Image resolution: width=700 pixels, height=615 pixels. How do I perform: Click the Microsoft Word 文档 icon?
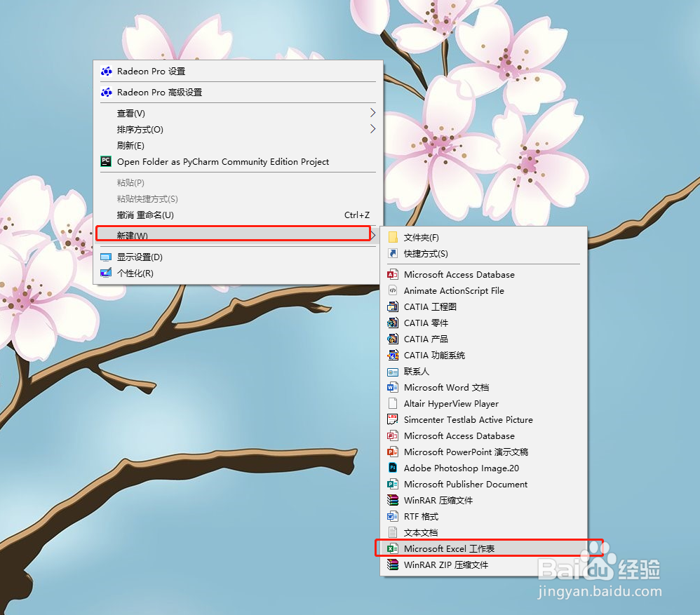[393, 387]
